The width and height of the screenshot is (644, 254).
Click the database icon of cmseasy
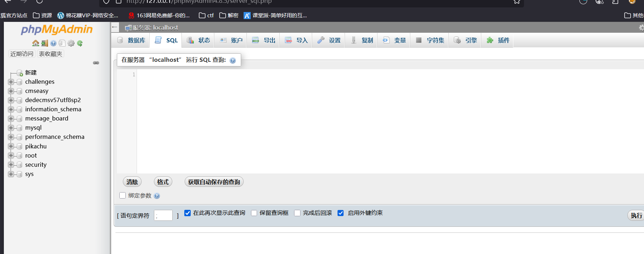coord(19,91)
